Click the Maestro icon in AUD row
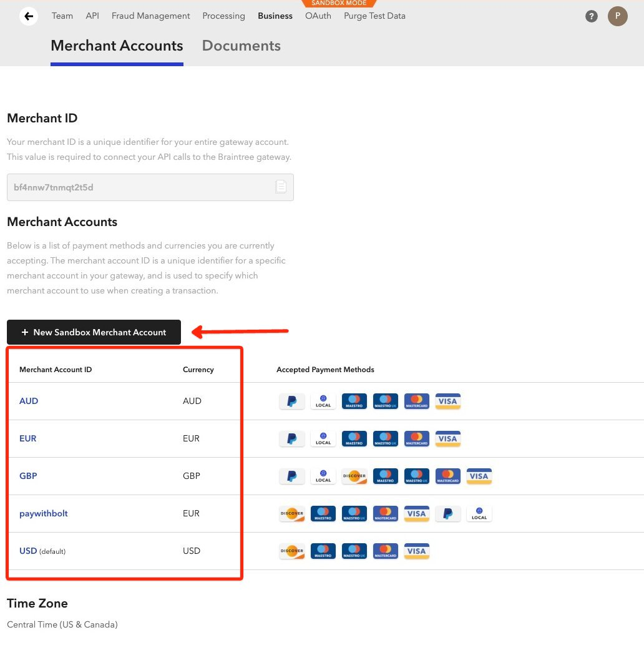 [354, 401]
